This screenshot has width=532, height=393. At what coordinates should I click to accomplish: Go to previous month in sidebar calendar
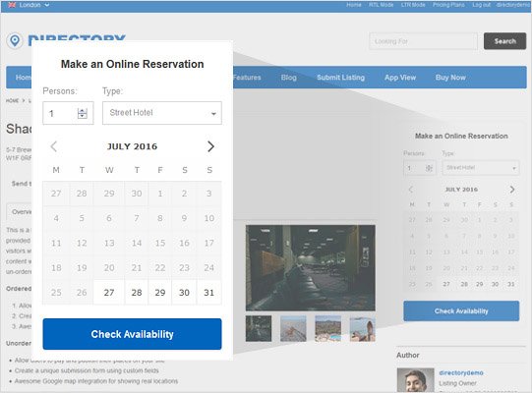pos(411,190)
